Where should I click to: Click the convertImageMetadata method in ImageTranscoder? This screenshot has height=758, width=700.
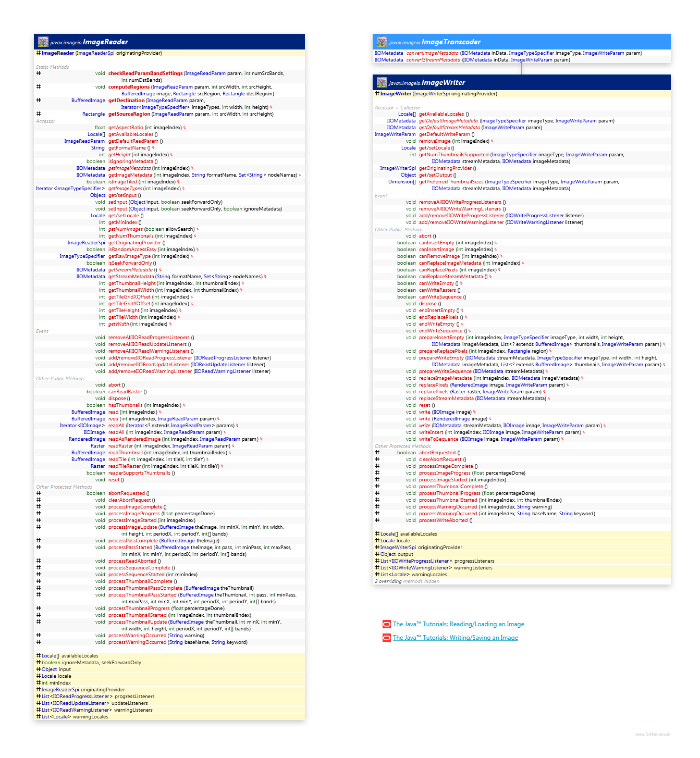pyautogui.click(x=433, y=53)
